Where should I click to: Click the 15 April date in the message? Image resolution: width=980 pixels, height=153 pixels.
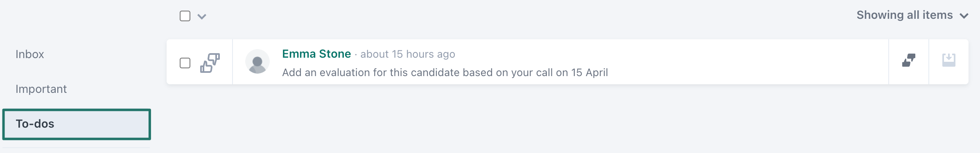tap(589, 72)
